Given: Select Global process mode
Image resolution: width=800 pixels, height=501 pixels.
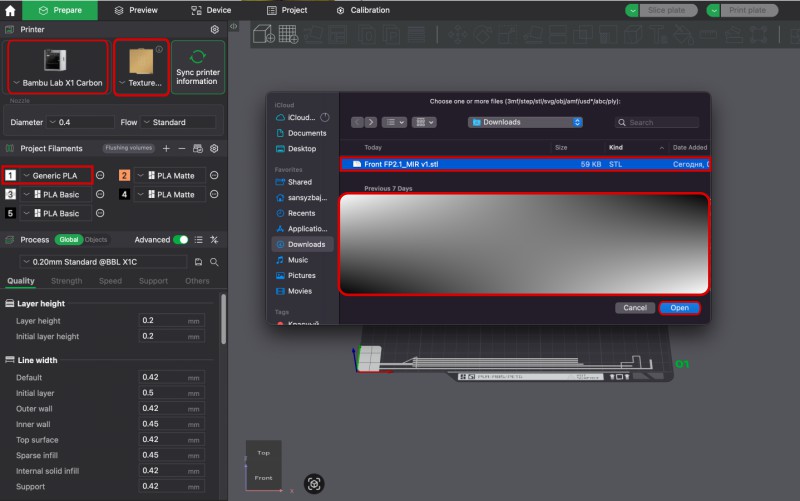Looking at the screenshot, I should (x=68, y=239).
